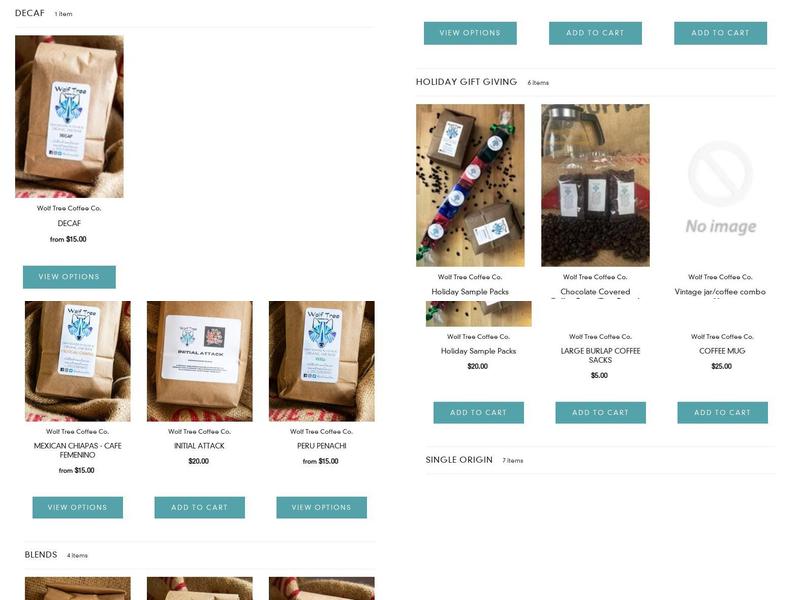Open the INITIAL ATTACK product title
Viewport: 800px width, 600px height.
pyautogui.click(x=199, y=445)
